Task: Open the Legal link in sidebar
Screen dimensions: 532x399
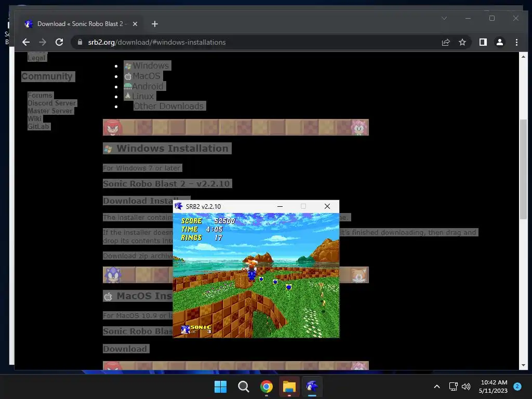Action: tap(37, 58)
